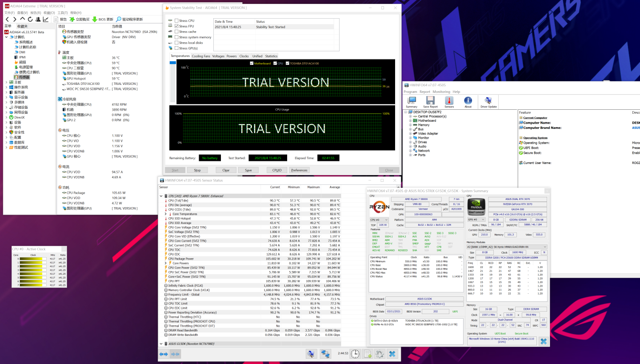This screenshot has height=364, width=640.
Task: Click the AIDA64 refresh arrow icon
Action: click(30, 19)
